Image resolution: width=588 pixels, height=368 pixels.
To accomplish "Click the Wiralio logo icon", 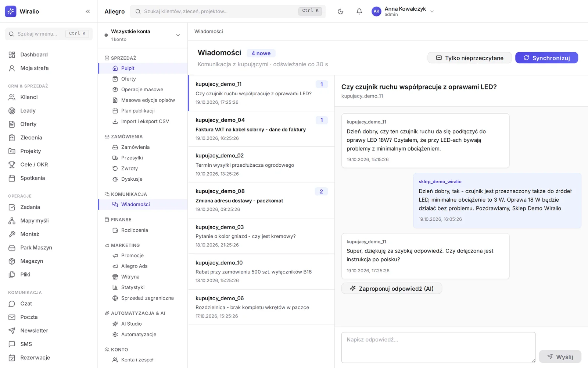I will [11, 11].
